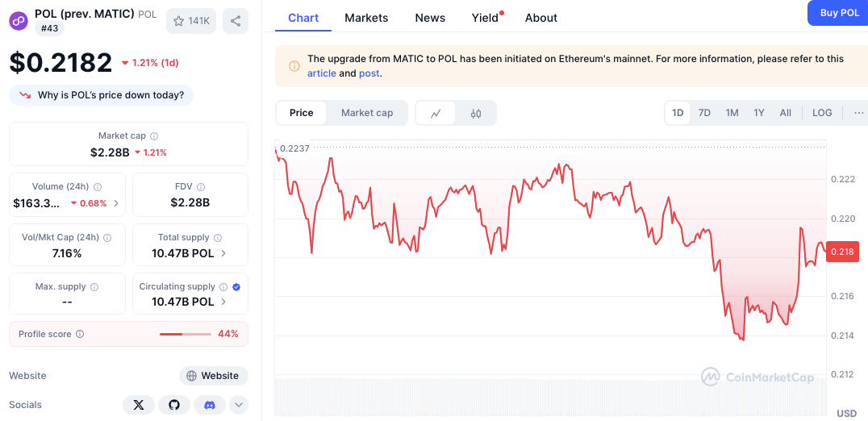
Task: Switch to candlestick chart icon
Action: [476, 113]
